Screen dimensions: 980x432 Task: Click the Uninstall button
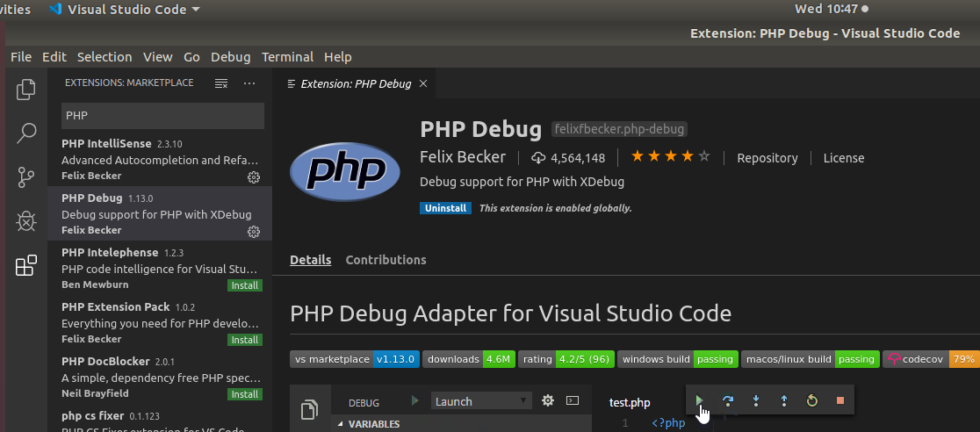tap(445, 208)
